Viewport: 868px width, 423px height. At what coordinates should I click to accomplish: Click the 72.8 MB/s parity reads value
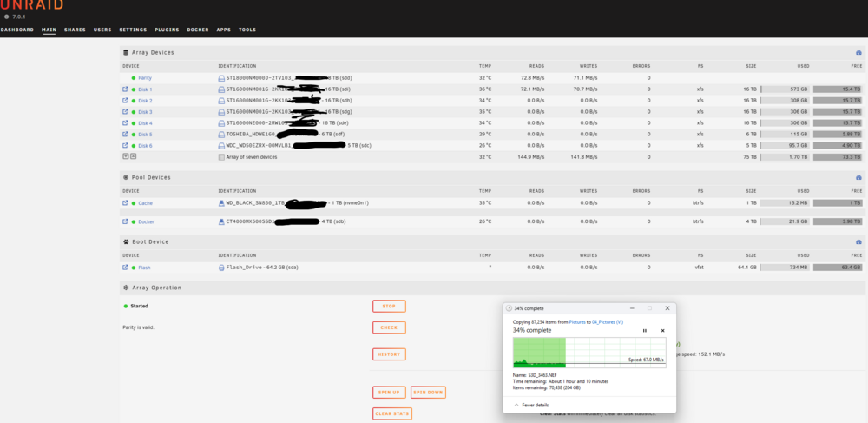coord(534,78)
